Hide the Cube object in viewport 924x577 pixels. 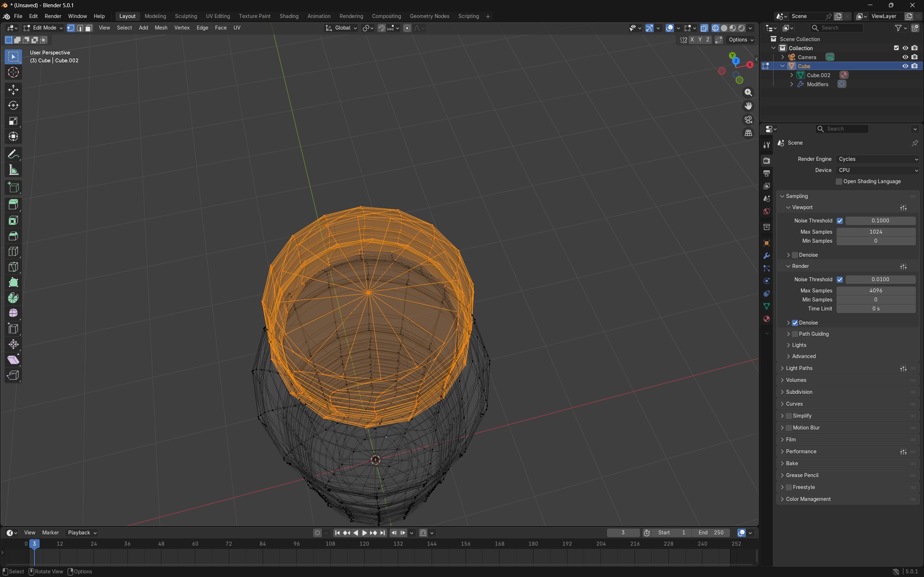tap(905, 66)
